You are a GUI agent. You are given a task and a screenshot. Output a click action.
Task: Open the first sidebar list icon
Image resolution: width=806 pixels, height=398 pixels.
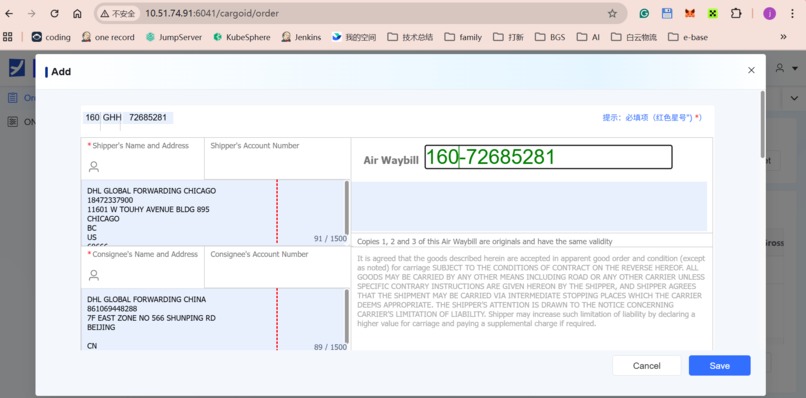click(13, 98)
